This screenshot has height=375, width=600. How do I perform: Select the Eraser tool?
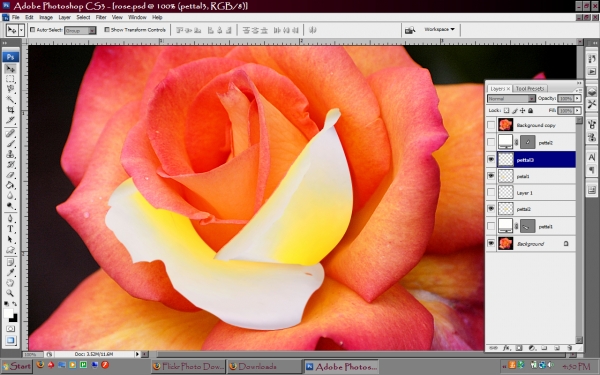coord(10,175)
